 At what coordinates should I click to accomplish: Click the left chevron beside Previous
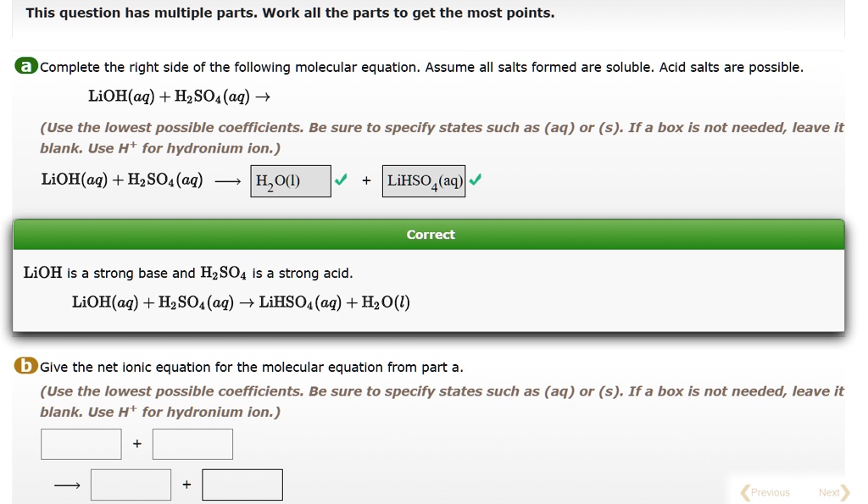pyautogui.click(x=745, y=492)
